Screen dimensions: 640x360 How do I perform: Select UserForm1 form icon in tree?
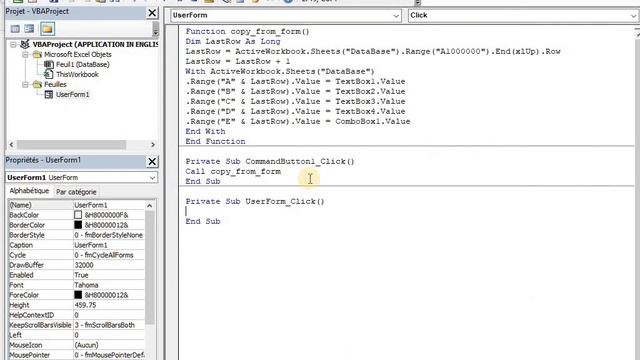[49, 94]
